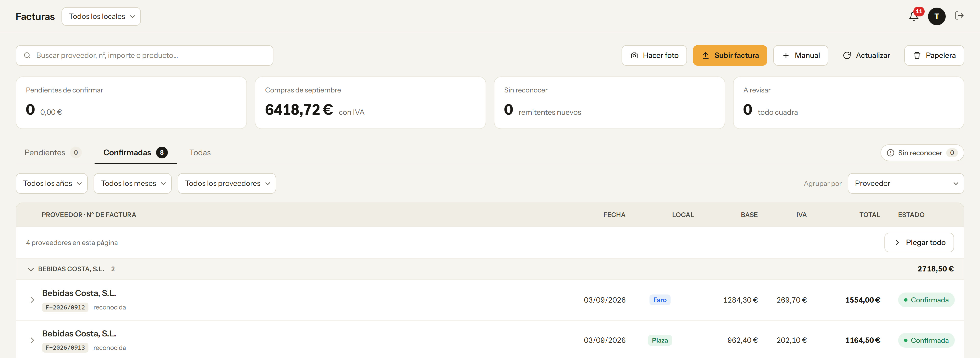Click the BASE column header
The image size is (980, 358).
click(x=749, y=215)
